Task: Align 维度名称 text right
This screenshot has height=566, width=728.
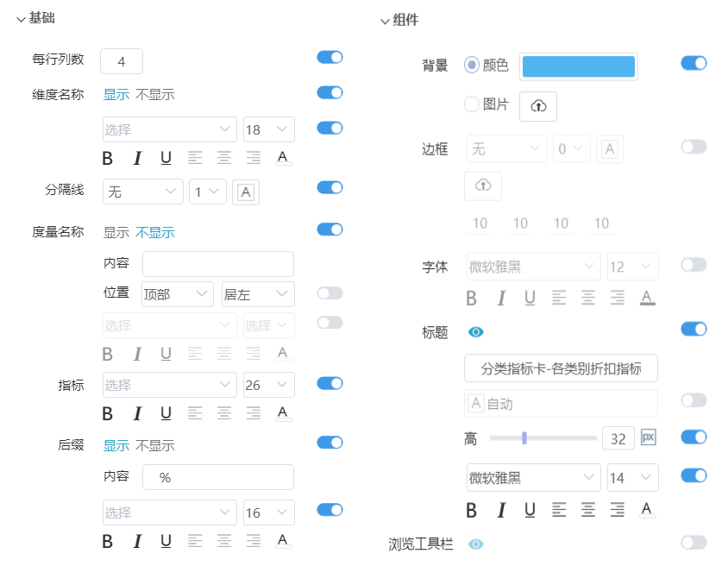Action: pos(253,159)
